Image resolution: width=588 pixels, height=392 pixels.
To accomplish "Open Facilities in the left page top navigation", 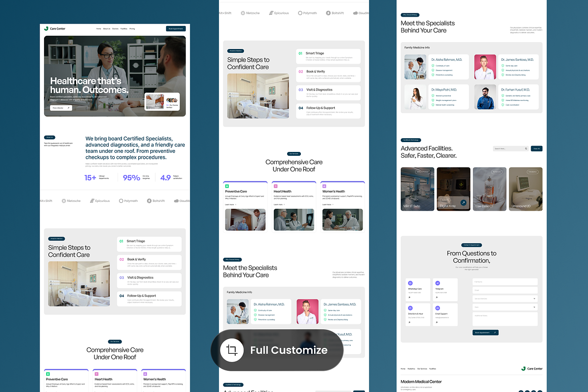I will pyautogui.click(x=124, y=29).
